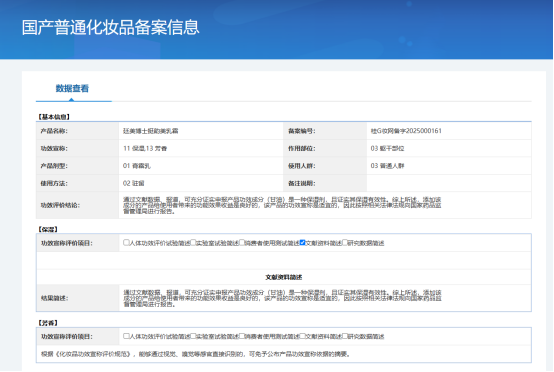Tick 研究数据简述 checkbox in 保湿 section
Image resolution: width=554 pixels, height=372 pixels.
pos(345,242)
